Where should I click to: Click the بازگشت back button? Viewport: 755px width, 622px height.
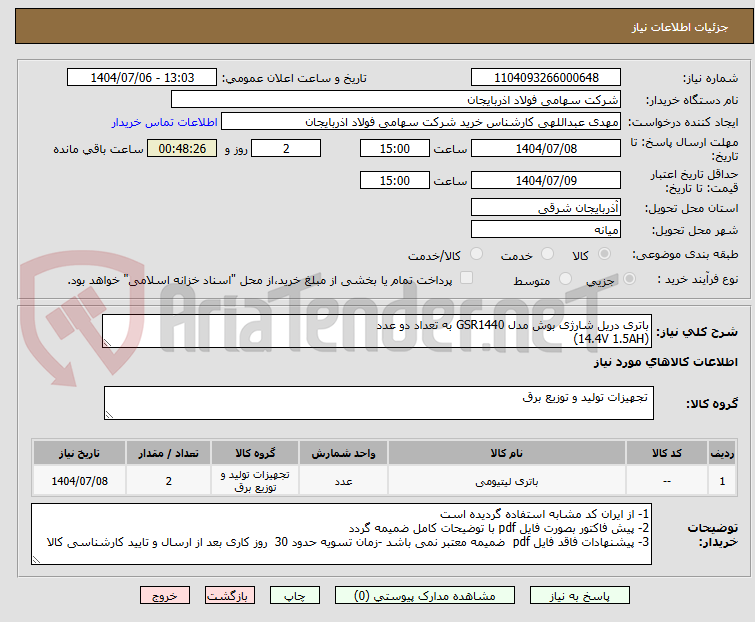[x=230, y=596]
